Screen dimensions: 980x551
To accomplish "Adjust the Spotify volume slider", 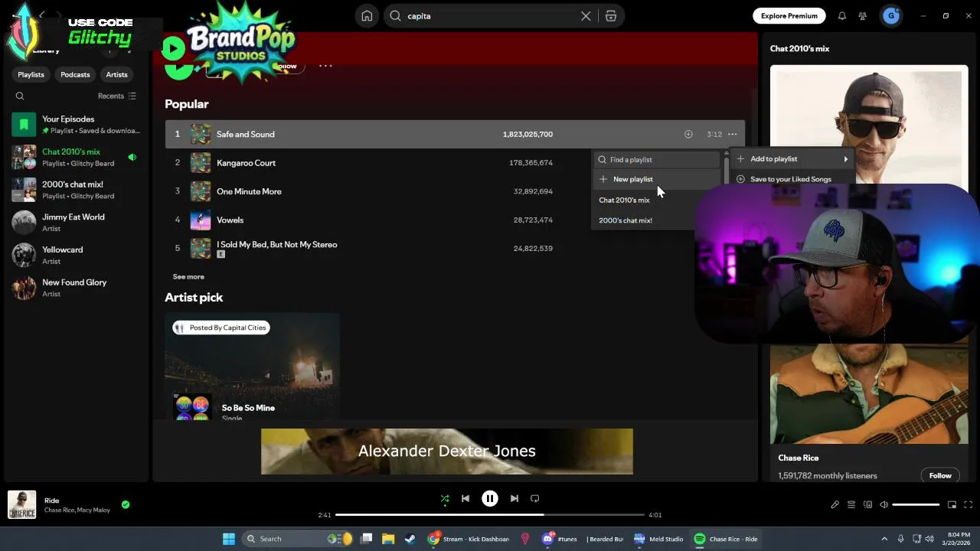I will pyautogui.click(x=916, y=504).
